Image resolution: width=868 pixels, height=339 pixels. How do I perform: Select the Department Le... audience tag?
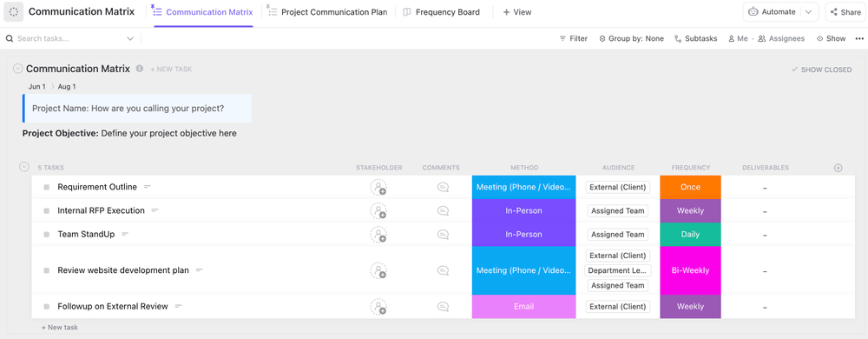[618, 270]
